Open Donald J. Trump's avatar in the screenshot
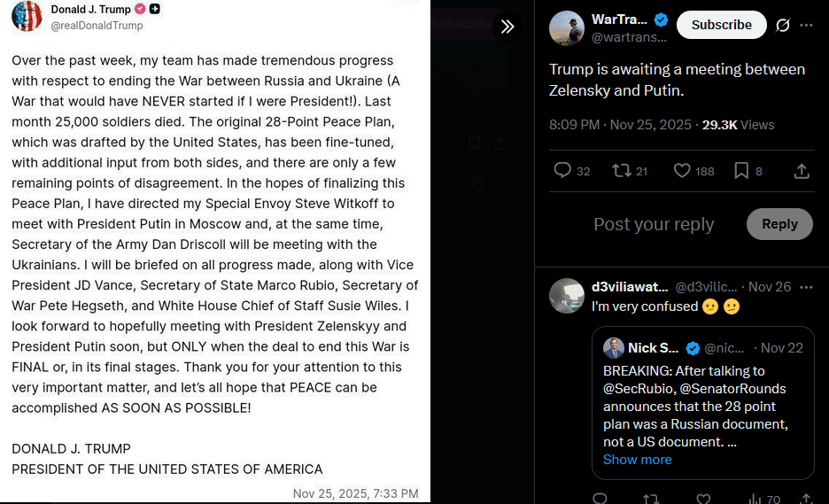Screen dimensions: 829x504 27,16
